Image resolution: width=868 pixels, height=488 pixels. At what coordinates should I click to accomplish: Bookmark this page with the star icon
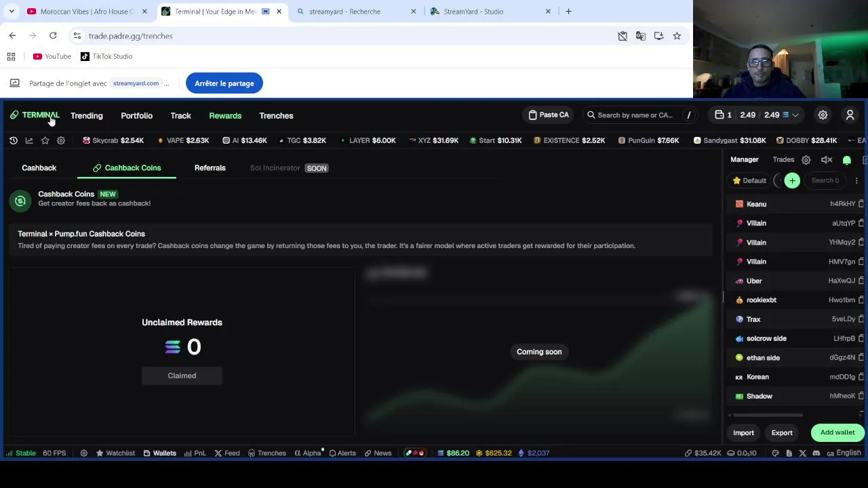point(677,36)
